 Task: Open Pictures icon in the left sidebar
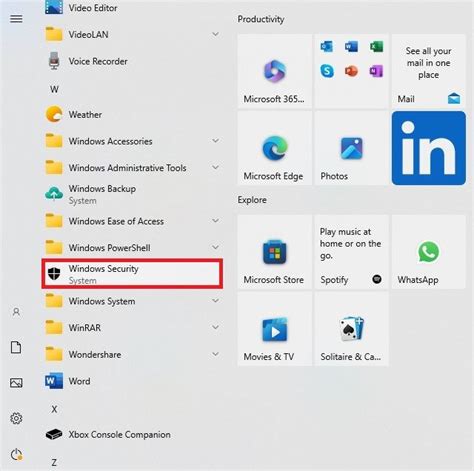click(x=16, y=382)
